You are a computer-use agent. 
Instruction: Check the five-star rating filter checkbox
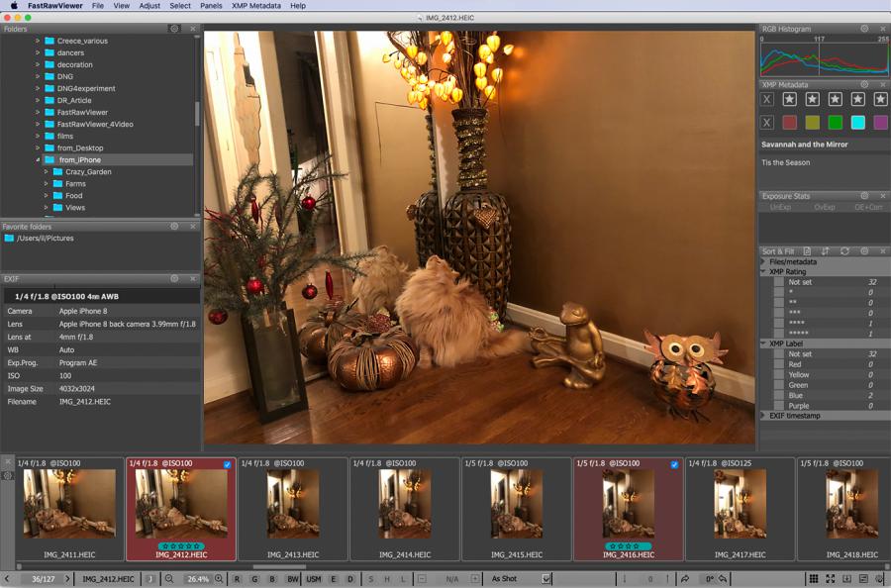[x=780, y=334]
